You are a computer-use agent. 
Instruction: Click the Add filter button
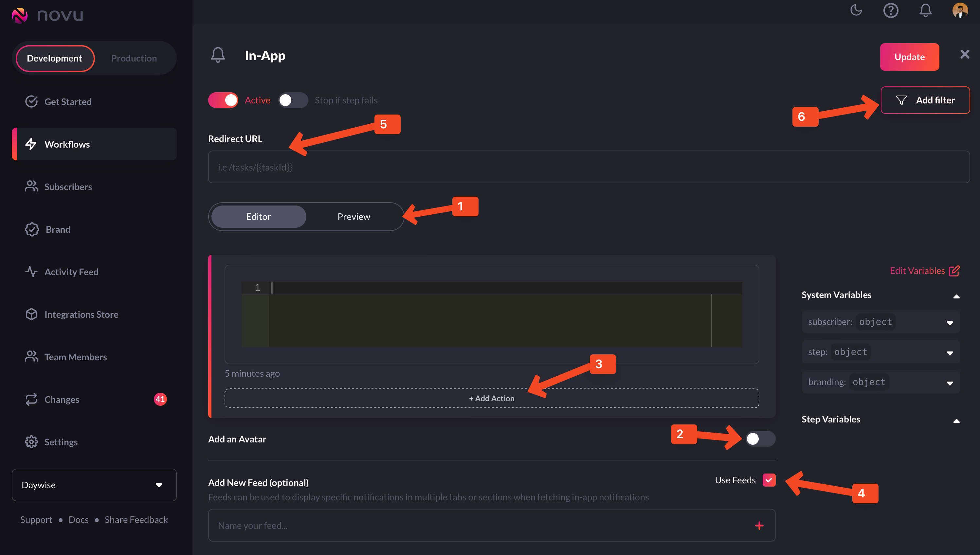[x=925, y=100]
